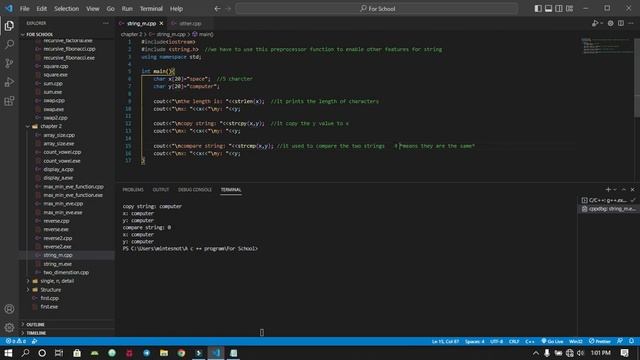Image resolution: width=640 pixels, height=360 pixels.
Task: Open the new terminal launch profile dropdown
Action: pos(615,189)
